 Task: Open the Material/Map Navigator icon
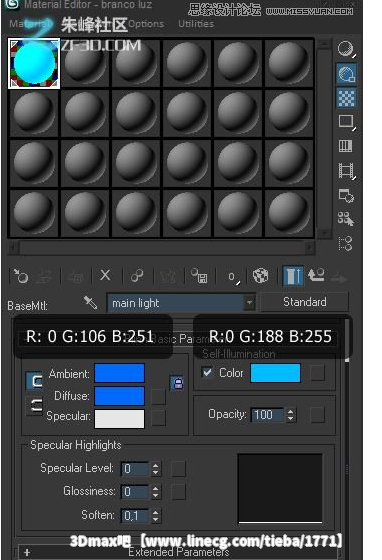[x=345, y=244]
